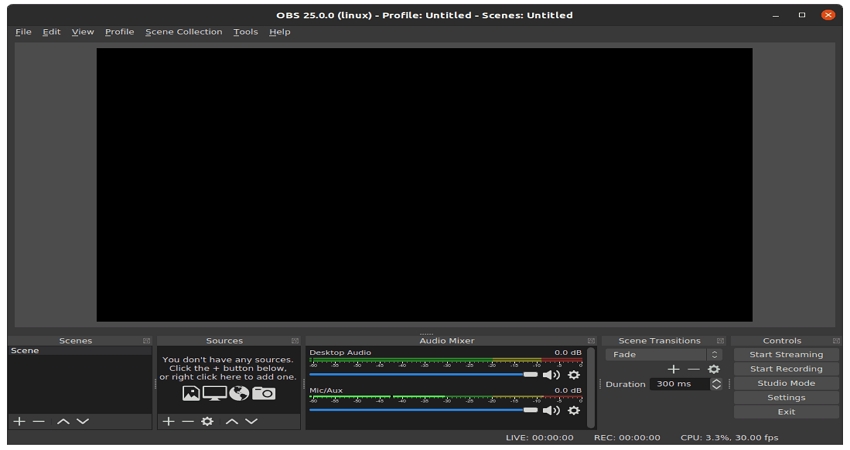Mute Mic/Aux speaker
This screenshot has width=850, height=450.
(x=551, y=410)
